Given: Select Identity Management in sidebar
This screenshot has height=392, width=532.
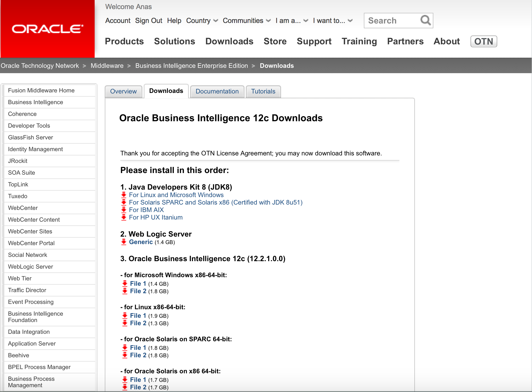Looking at the screenshot, I should pyautogui.click(x=50, y=149).
